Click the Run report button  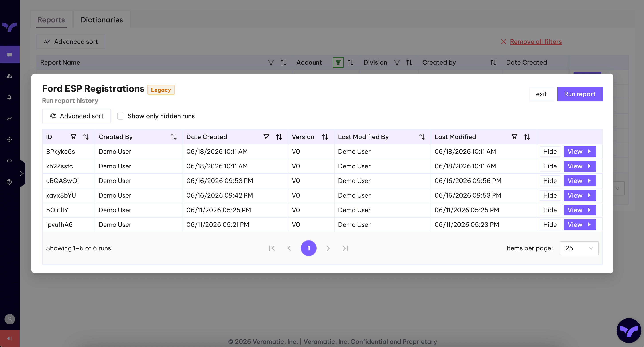pos(580,94)
